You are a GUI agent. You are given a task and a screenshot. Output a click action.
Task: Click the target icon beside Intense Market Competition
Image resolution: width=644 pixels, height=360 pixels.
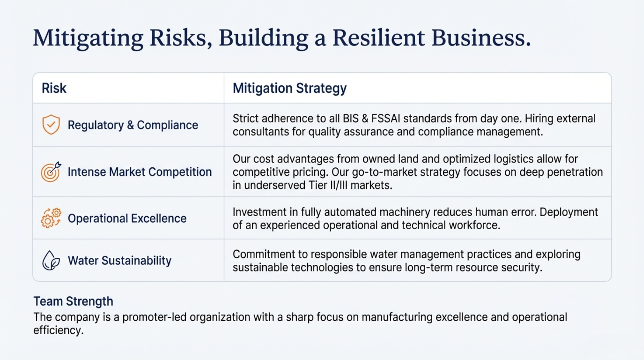coord(51,172)
